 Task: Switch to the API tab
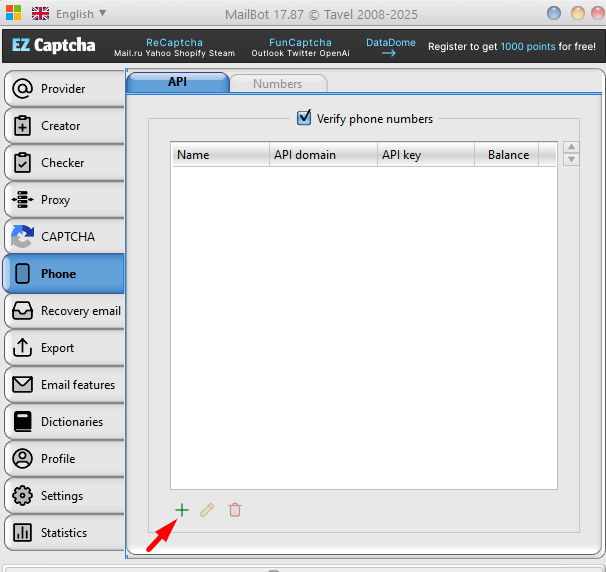[178, 82]
